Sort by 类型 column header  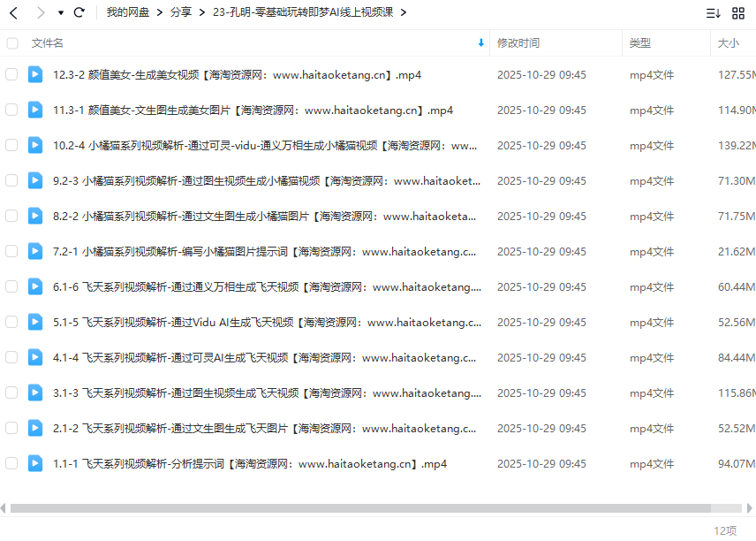point(639,42)
